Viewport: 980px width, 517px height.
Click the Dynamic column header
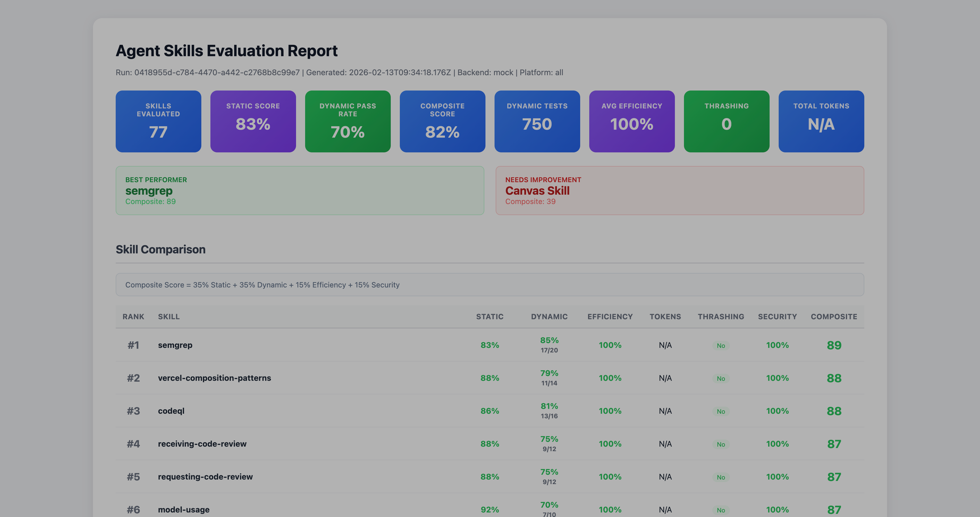[549, 317]
